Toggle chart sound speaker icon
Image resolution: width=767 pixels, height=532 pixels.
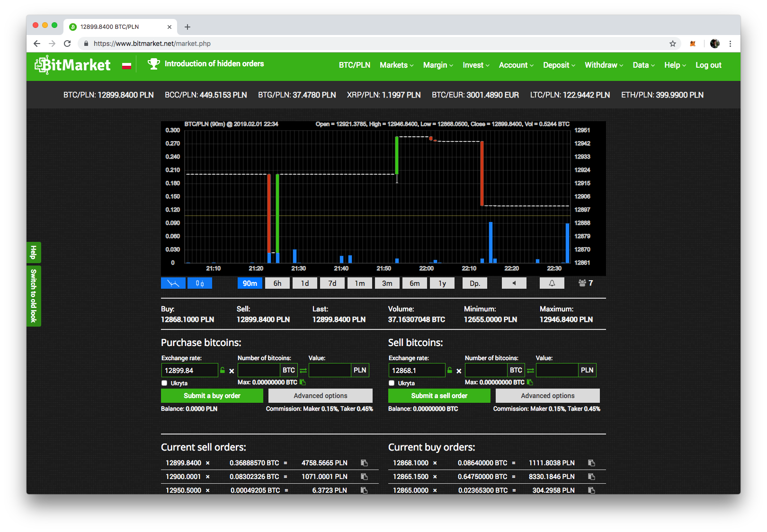click(514, 283)
